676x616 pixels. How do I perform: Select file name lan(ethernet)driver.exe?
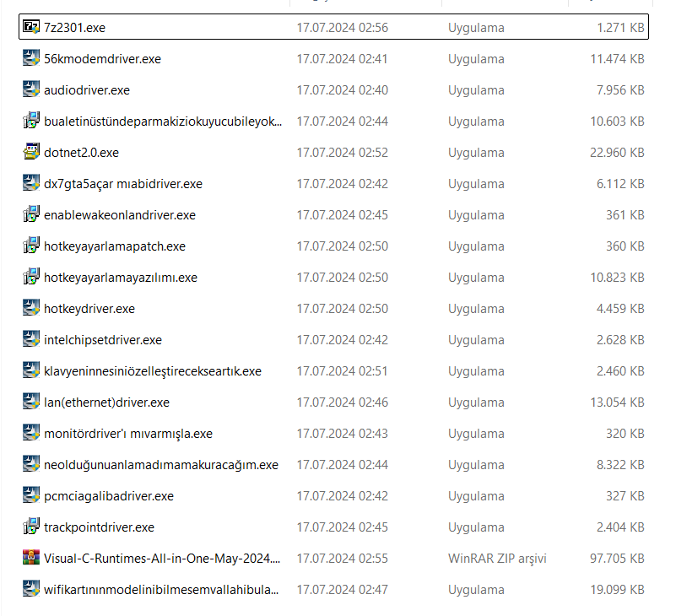[x=106, y=403]
